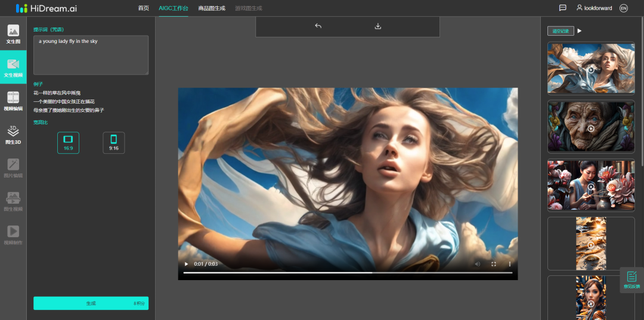Click the prompt text box

coord(91,55)
